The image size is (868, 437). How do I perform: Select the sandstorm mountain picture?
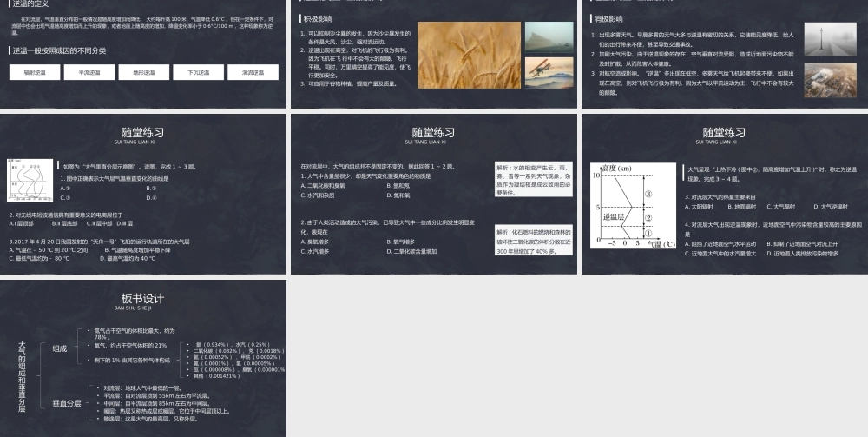(549, 37)
